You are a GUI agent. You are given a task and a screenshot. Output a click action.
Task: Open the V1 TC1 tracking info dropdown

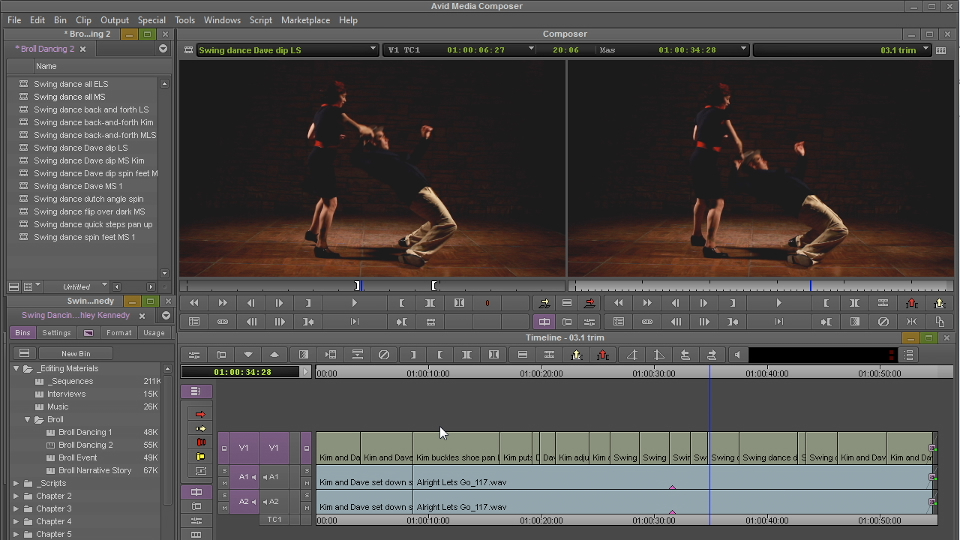tap(531, 49)
